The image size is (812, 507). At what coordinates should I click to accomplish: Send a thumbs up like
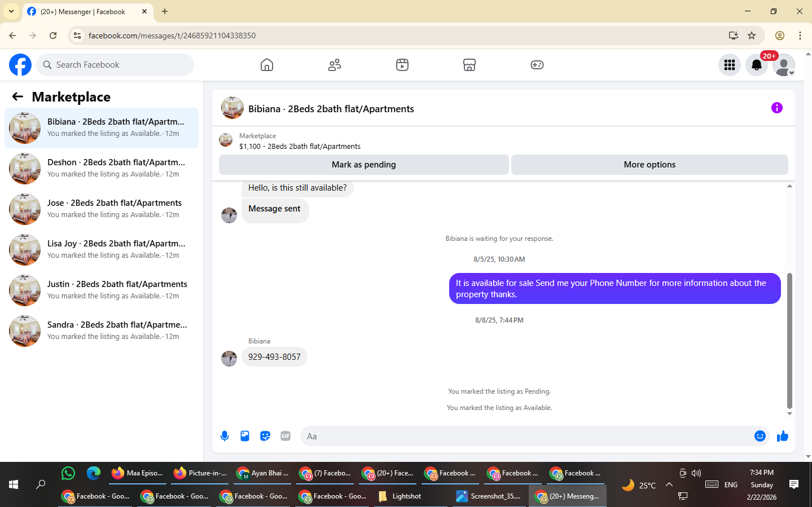783,436
